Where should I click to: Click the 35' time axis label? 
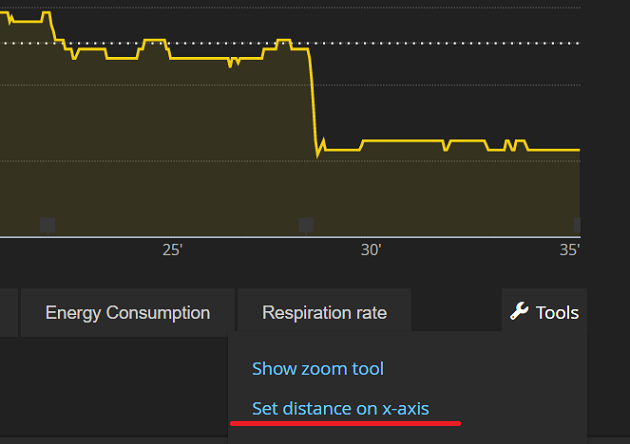pos(569,250)
